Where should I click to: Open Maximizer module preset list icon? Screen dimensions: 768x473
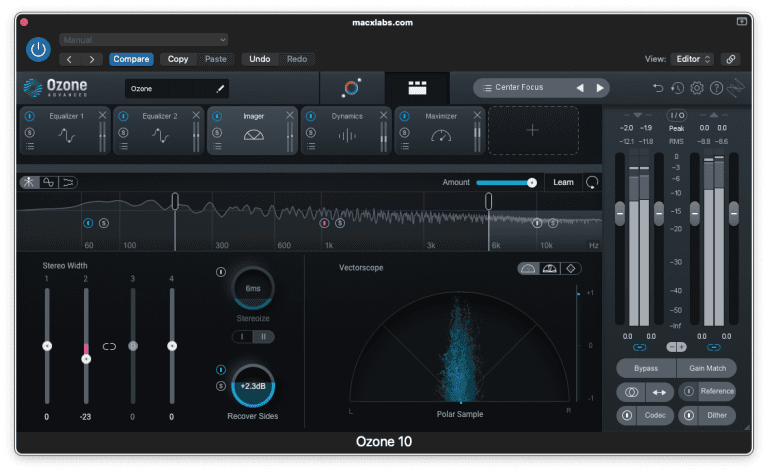(x=405, y=146)
